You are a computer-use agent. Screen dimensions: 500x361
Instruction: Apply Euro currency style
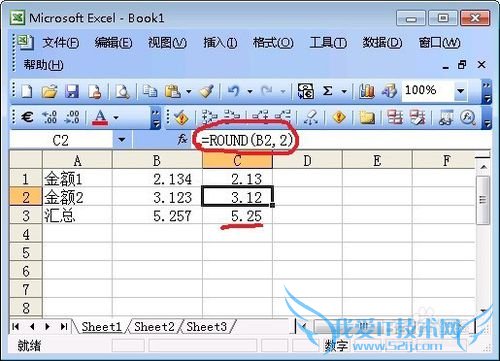(x=27, y=117)
